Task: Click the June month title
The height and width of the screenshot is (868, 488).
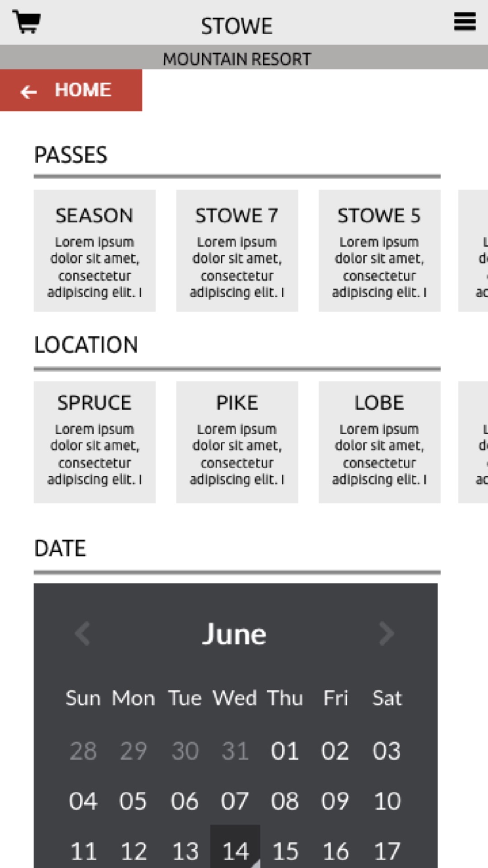Action: click(x=234, y=634)
